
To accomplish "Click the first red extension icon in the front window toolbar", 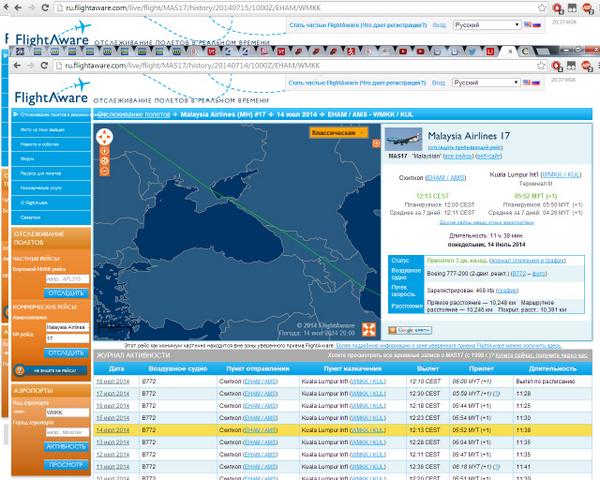I will 557,66.
